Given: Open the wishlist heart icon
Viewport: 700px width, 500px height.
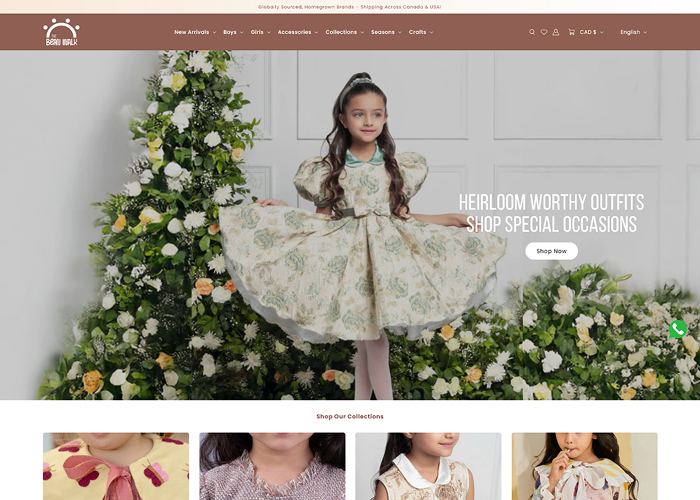Looking at the screenshot, I should 544,32.
